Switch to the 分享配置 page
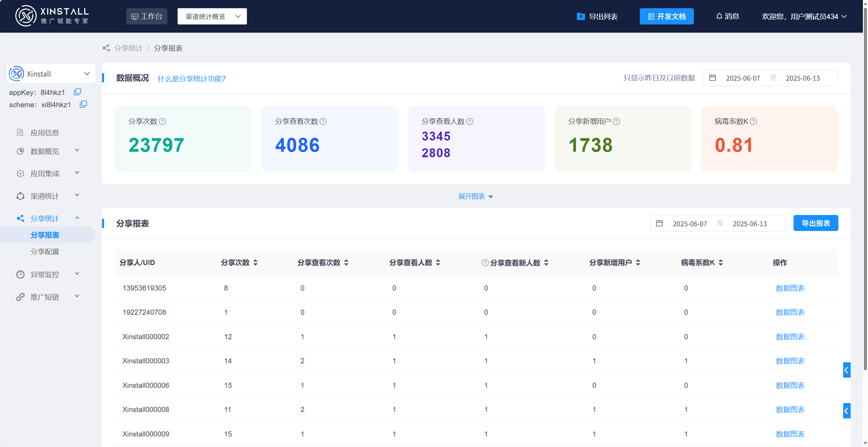The width and height of the screenshot is (868, 447). coord(45,251)
